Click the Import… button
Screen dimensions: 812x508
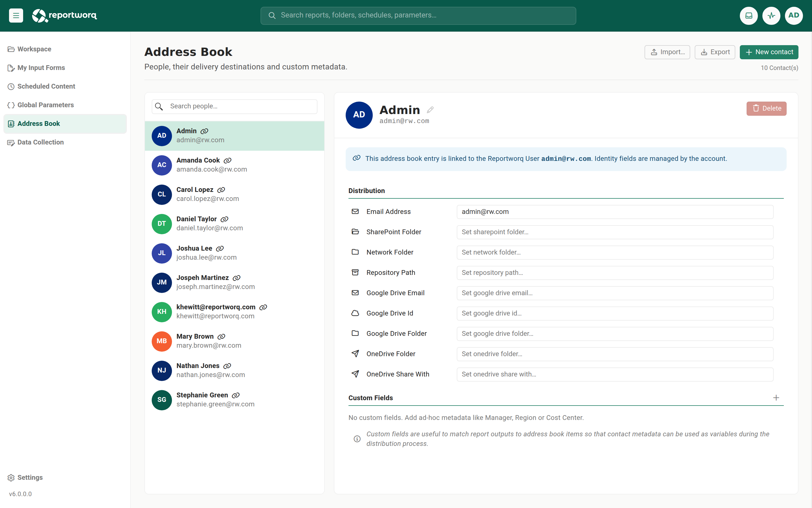click(x=667, y=52)
